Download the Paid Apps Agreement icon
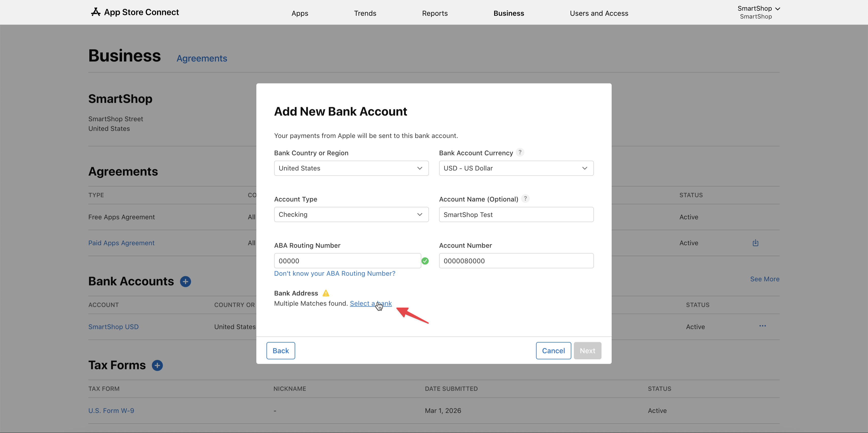Screen dimensions: 868x433 click(x=756, y=243)
